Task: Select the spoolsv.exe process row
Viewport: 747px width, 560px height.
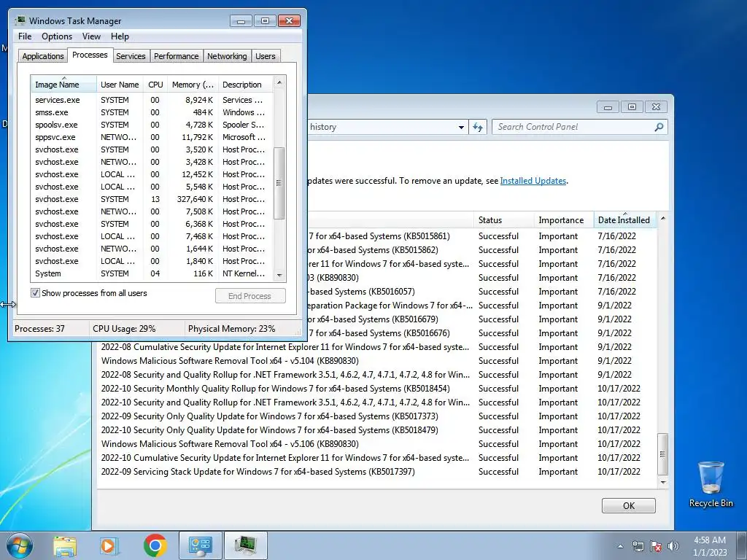Action: tap(152, 125)
